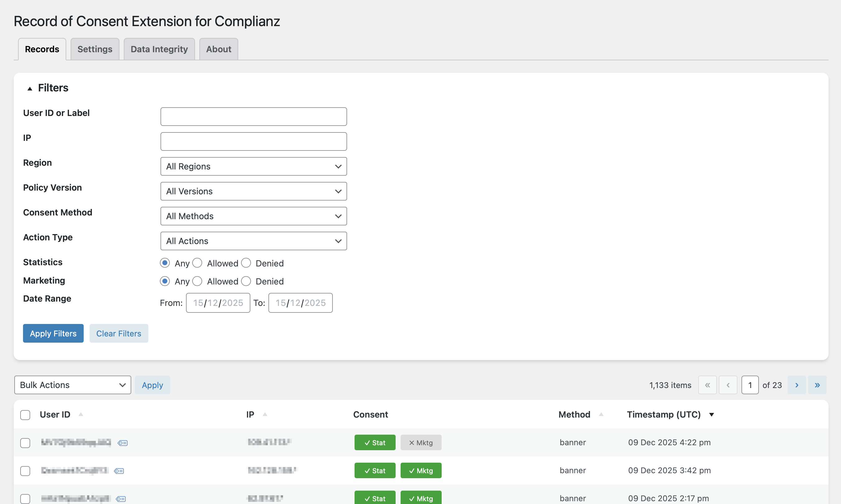The height and width of the screenshot is (504, 841).
Task: Open the Settings tab
Action: [x=95, y=49]
